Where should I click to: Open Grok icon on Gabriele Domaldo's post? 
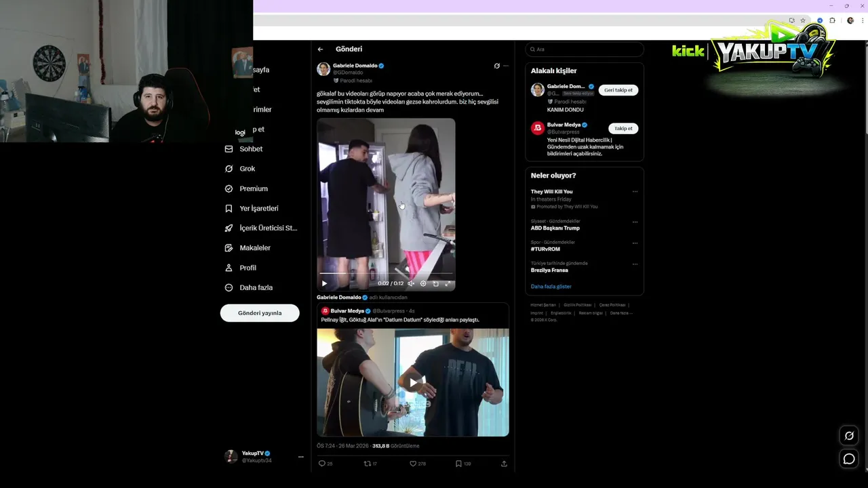[496, 66]
